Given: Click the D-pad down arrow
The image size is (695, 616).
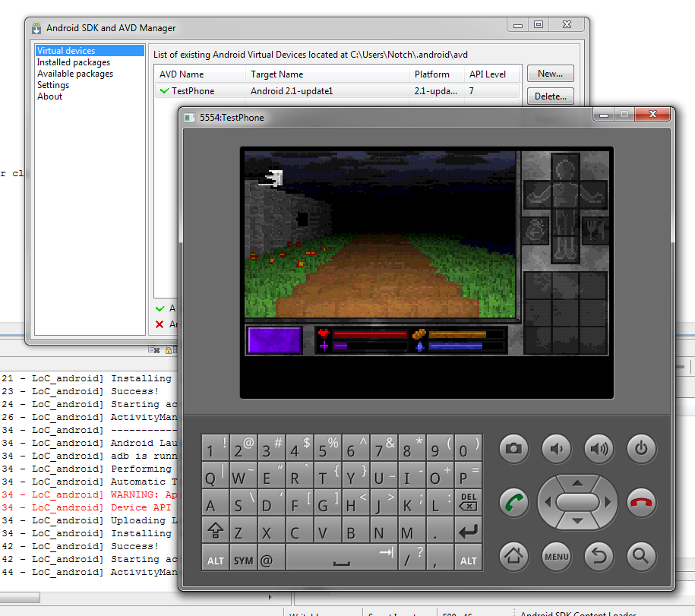Looking at the screenshot, I should pyautogui.click(x=577, y=522).
